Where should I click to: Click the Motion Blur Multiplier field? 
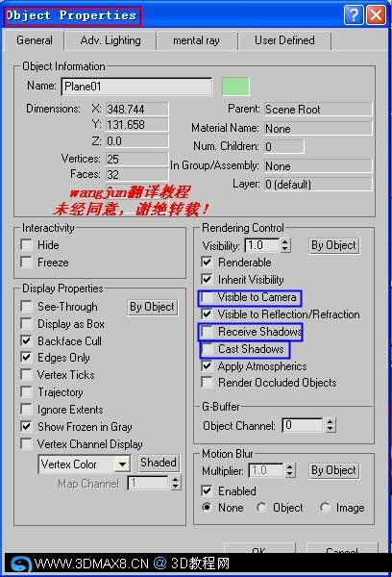click(266, 470)
